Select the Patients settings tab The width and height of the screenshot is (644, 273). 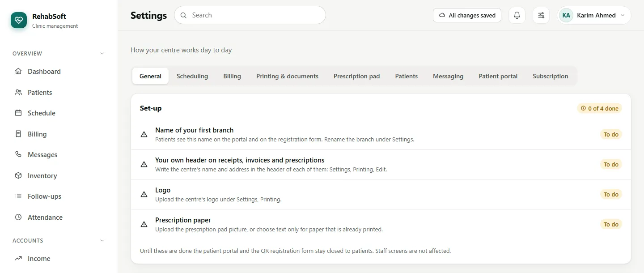[x=406, y=76]
